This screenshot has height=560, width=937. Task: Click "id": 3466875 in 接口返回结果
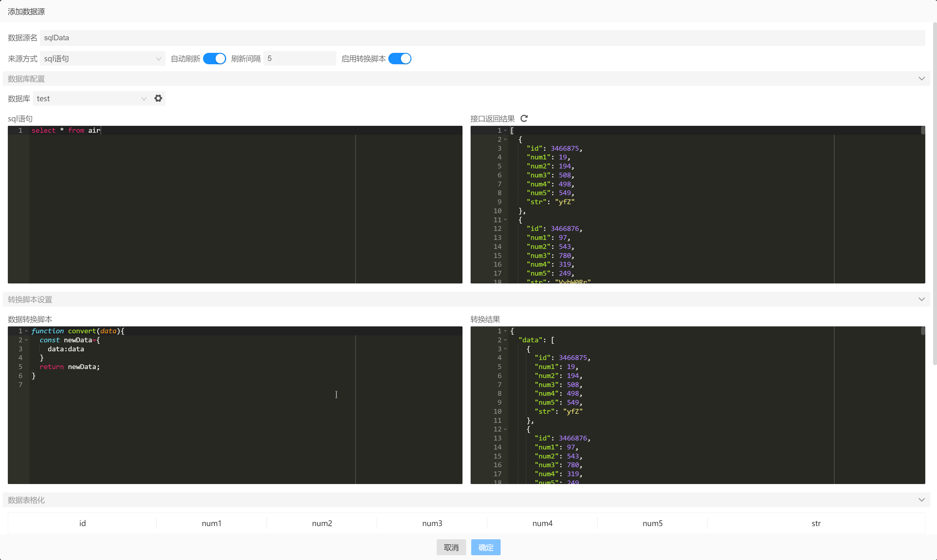click(x=554, y=148)
